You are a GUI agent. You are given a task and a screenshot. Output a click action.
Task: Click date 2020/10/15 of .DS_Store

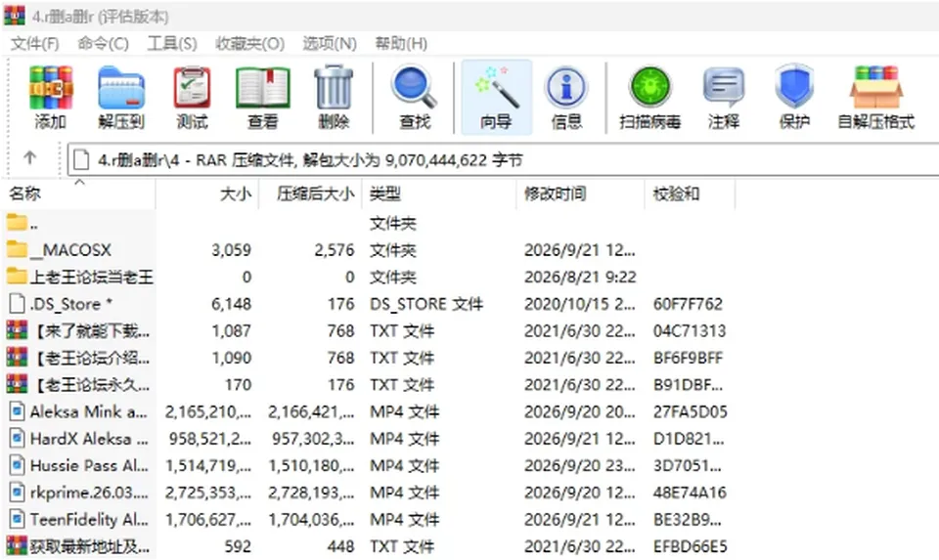tap(580, 304)
